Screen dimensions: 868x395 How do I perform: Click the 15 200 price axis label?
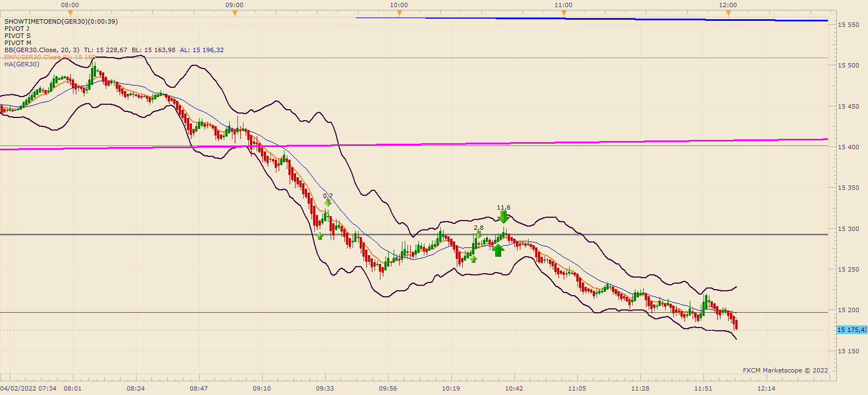(x=848, y=310)
